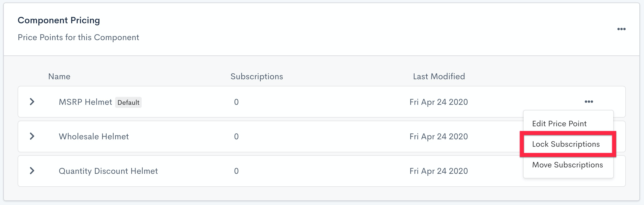
Task: Choose Lock Subscriptions from the menu
Action: coord(566,144)
